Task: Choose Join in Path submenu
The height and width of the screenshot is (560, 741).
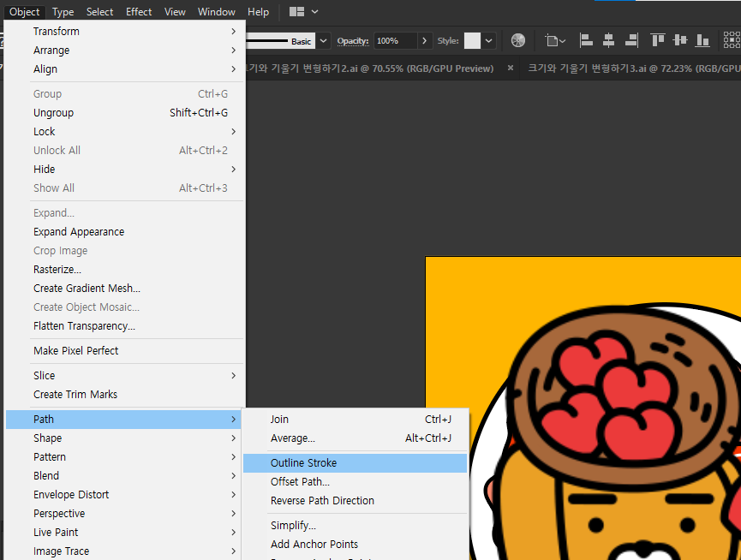Action: tap(355, 420)
